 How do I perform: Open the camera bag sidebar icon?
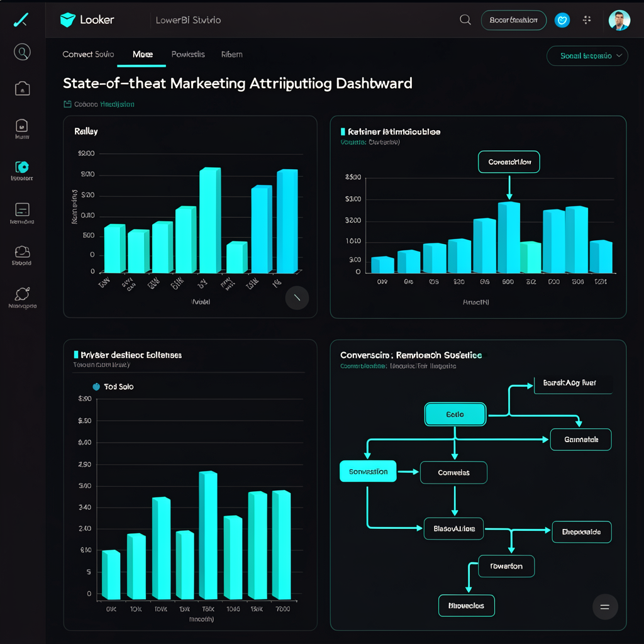(22, 88)
